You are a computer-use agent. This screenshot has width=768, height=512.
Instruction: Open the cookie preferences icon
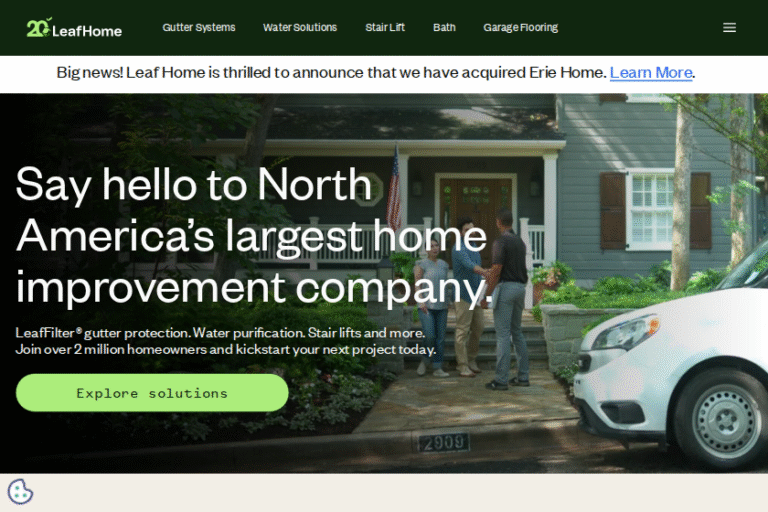click(x=21, y=492)
